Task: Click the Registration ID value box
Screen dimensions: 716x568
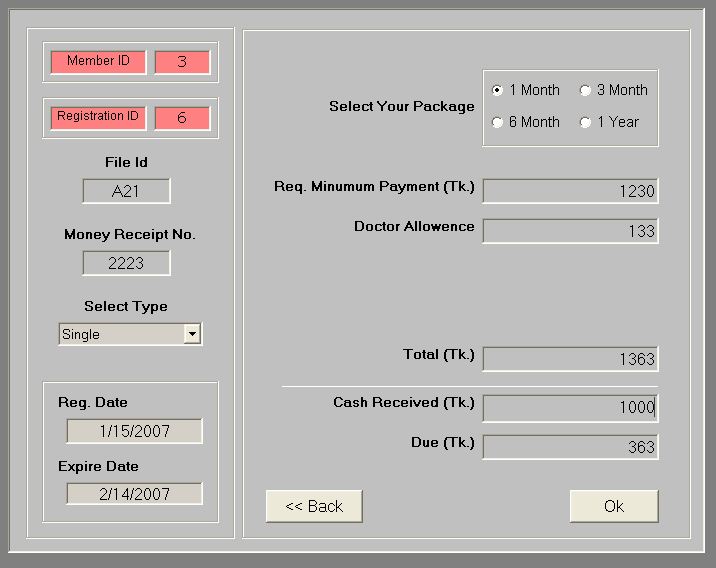Action: coord(182,117)
